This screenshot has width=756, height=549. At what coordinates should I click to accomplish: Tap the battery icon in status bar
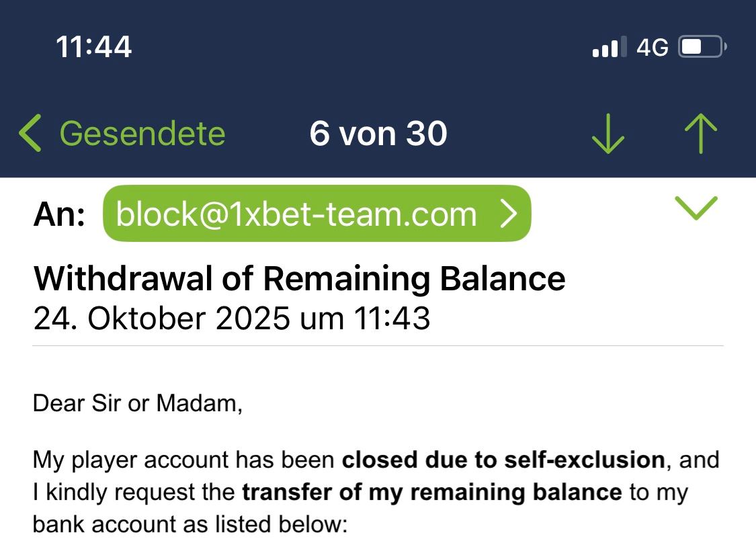(x=702, y=47)
